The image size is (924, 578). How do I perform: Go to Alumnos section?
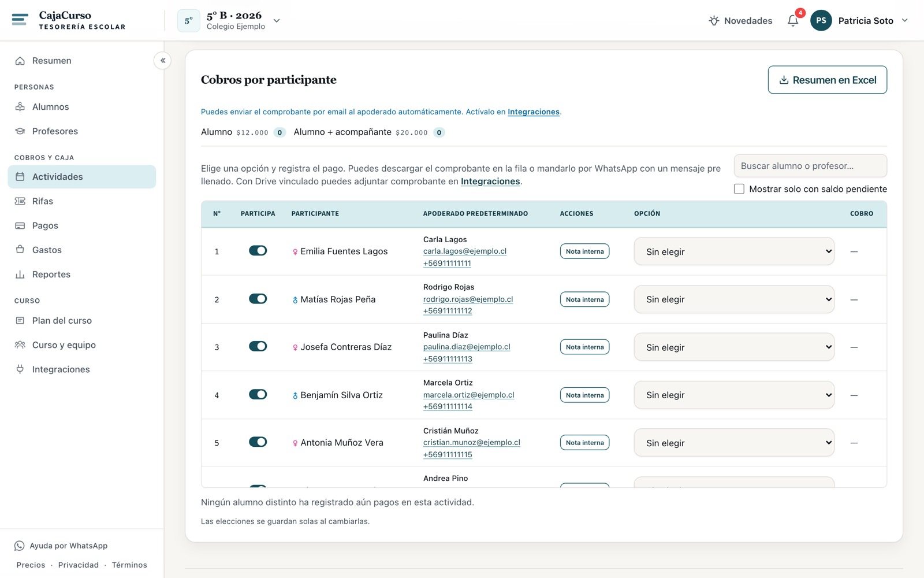[x=82, y=107]
